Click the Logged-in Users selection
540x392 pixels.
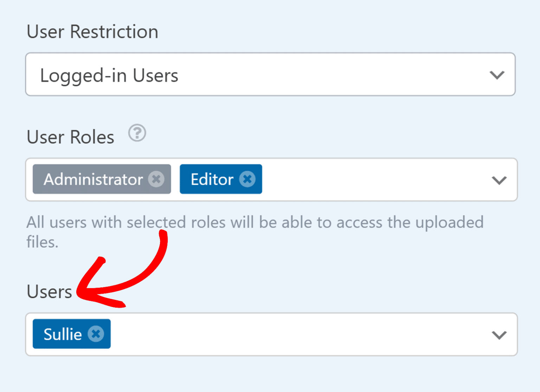(109, 74)
